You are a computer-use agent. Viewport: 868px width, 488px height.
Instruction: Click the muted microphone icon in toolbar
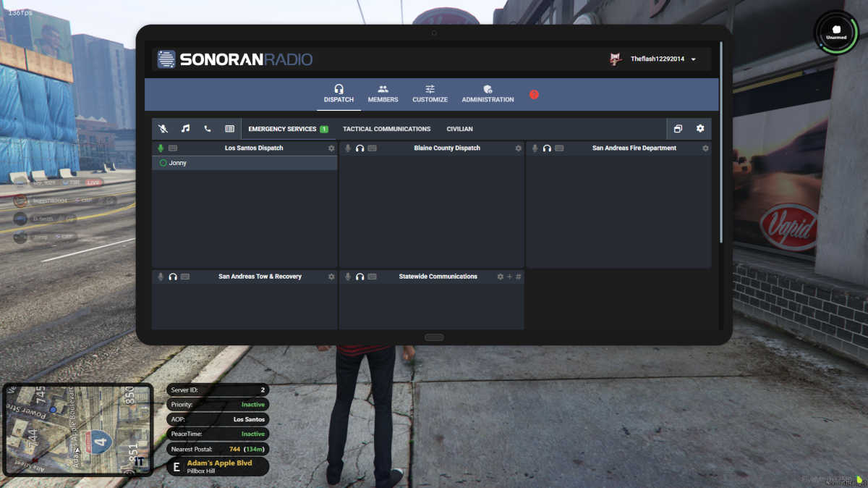(x=163, y=129)
